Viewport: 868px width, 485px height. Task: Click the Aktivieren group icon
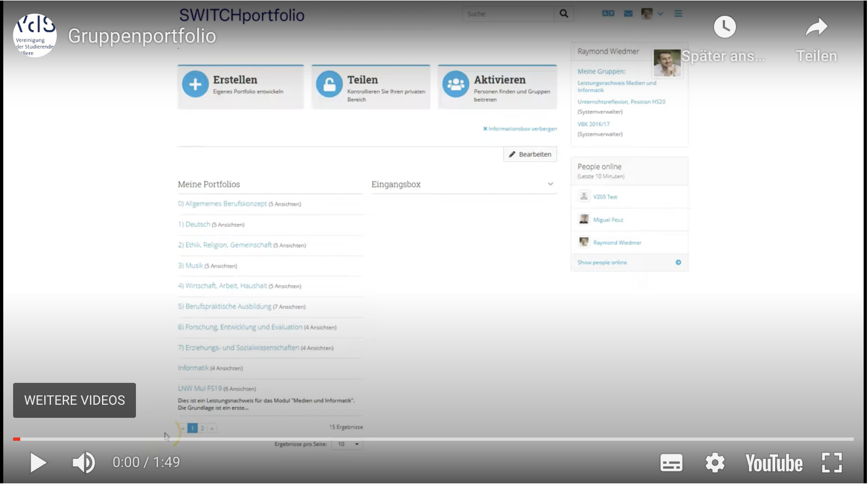coord(456,84)
